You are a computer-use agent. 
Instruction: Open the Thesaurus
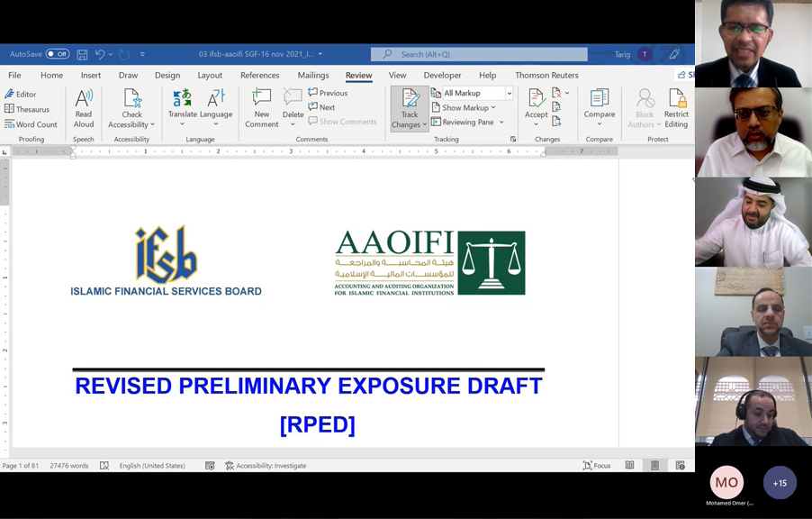[x=27, y=109]
